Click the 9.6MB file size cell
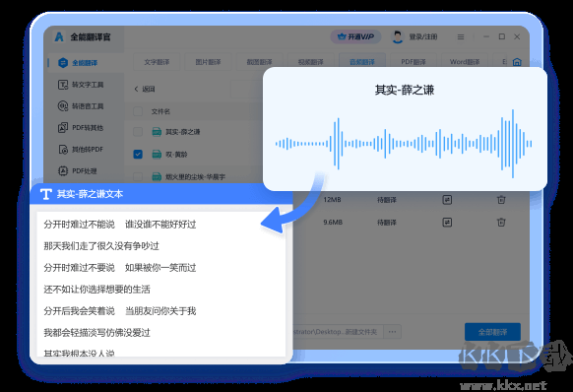Screen dimensions: 573x392 click(333, 222)
